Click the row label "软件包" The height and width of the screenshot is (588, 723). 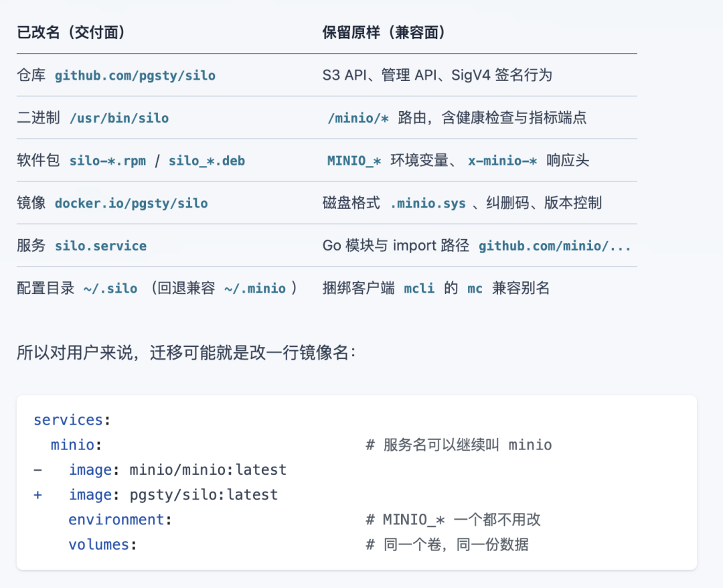point(38,161)
